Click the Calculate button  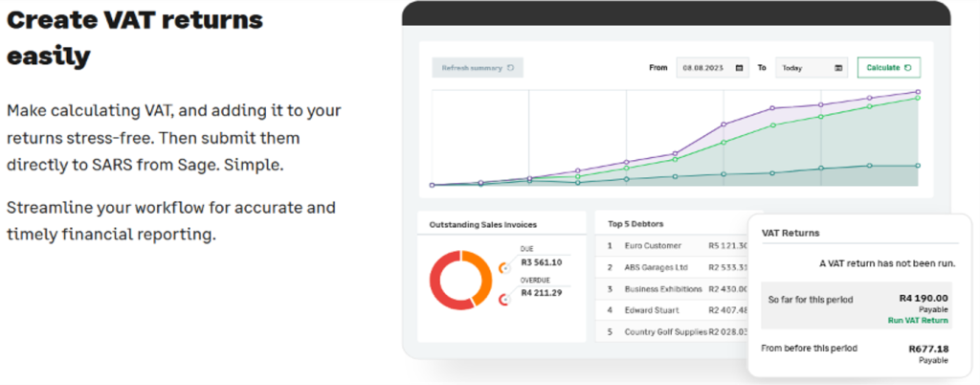889,67
